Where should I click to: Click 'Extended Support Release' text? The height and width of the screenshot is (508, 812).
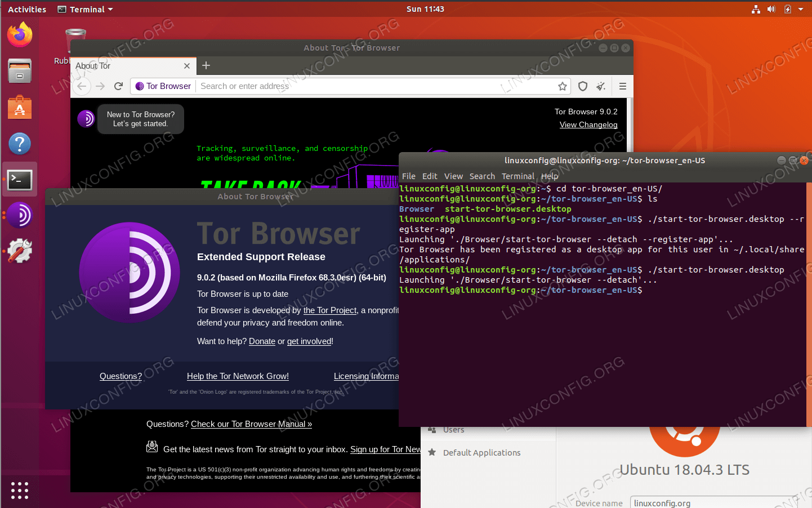[x=261, y=257]
